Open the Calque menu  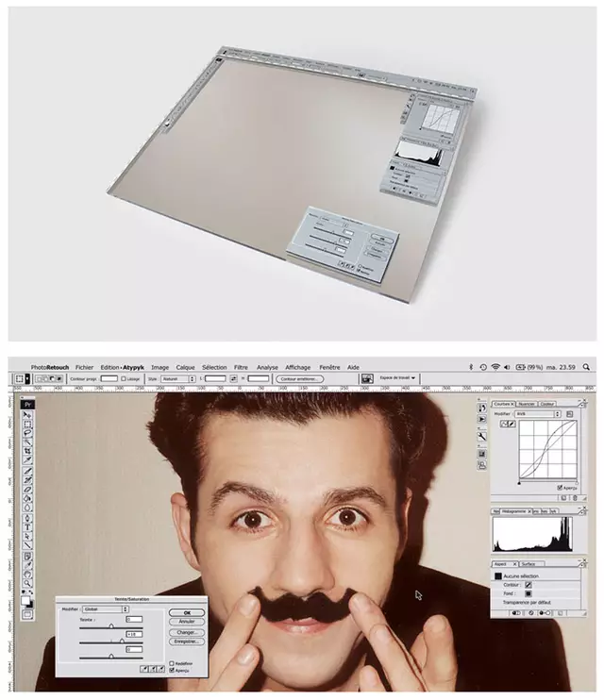[185, 367]
